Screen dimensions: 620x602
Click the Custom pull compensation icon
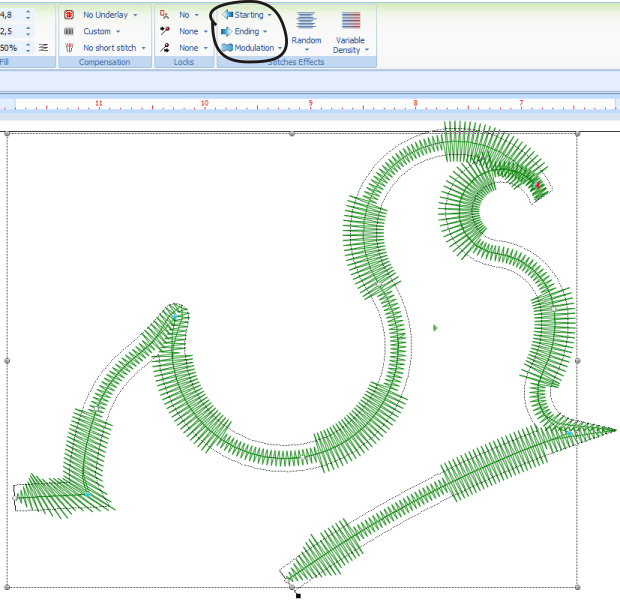pyautogui.click(x=69, y=31)
